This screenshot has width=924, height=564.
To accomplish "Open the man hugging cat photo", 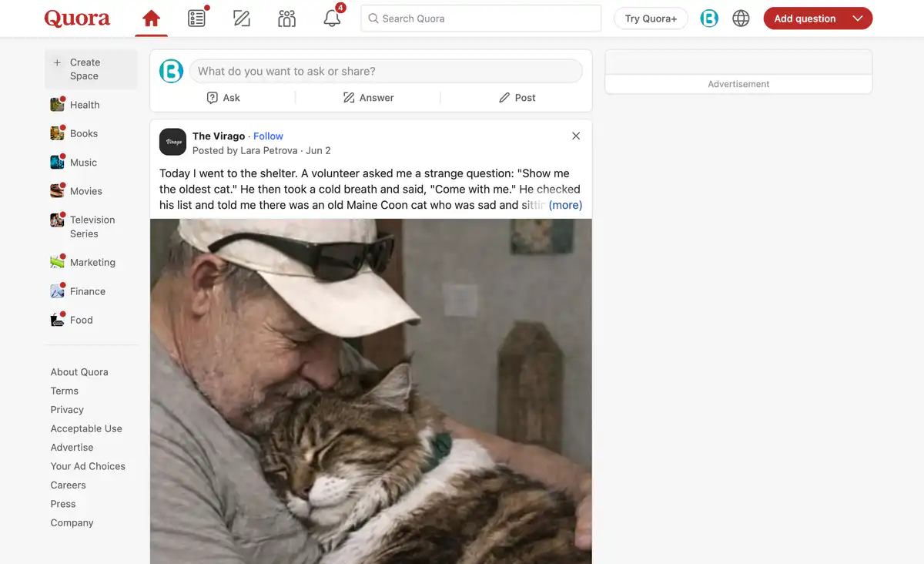I will (371, 391).
